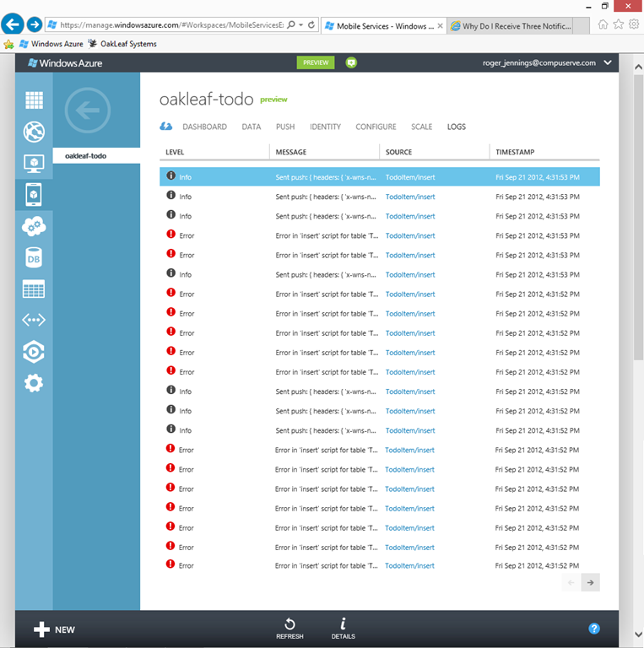Sort by the MESSAGE column header

point(291,152)
